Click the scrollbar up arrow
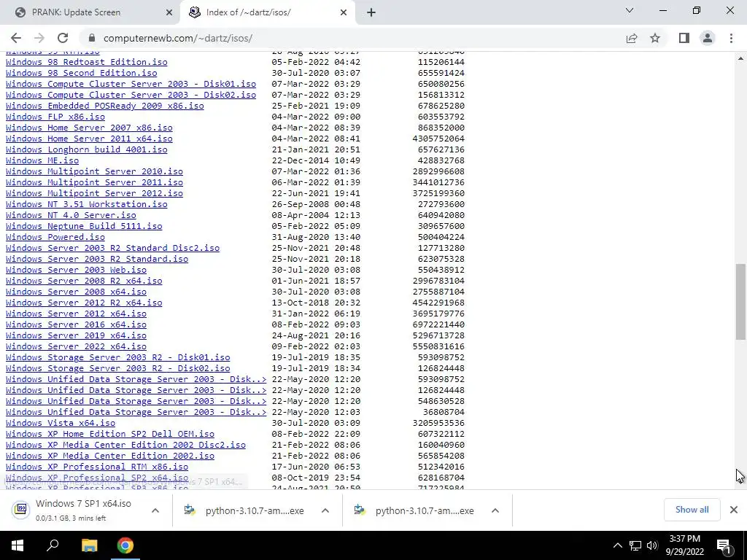747x560 pixels. click(740, 58)
